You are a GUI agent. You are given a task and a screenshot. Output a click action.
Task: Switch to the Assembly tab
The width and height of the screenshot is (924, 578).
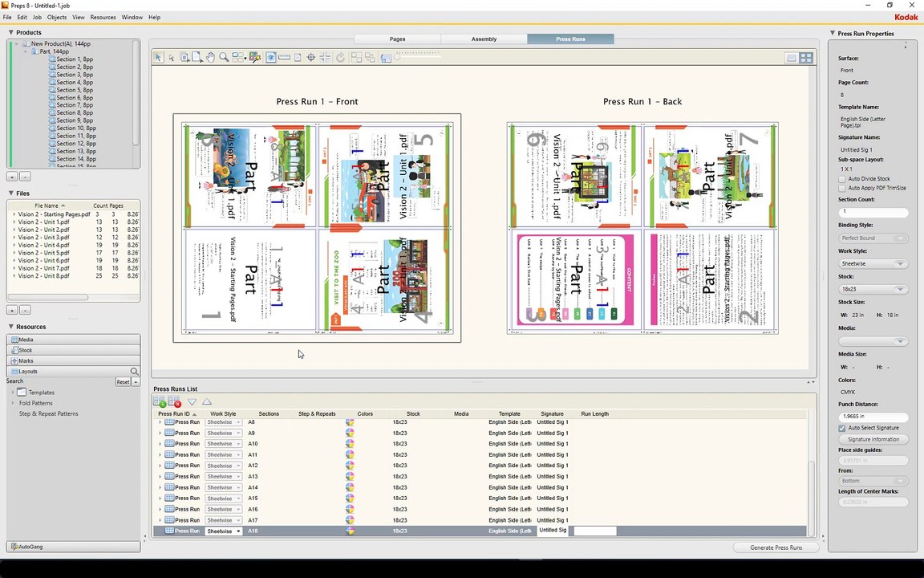click(x=484, y=39)
